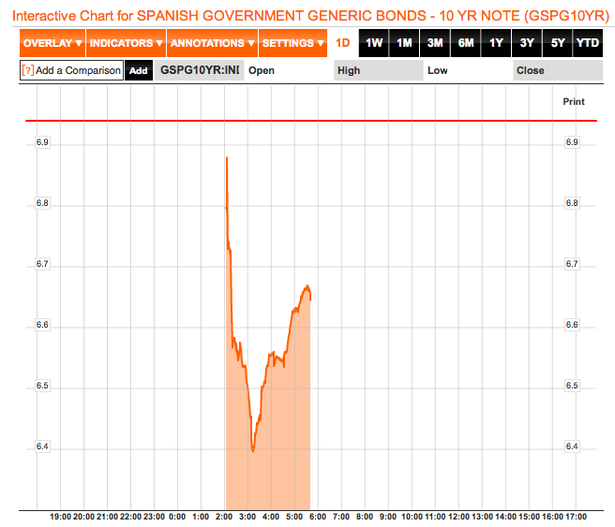Click the red horizontal reference line
This screenshot has height=527, width=615.
click(x=311, y=121)
